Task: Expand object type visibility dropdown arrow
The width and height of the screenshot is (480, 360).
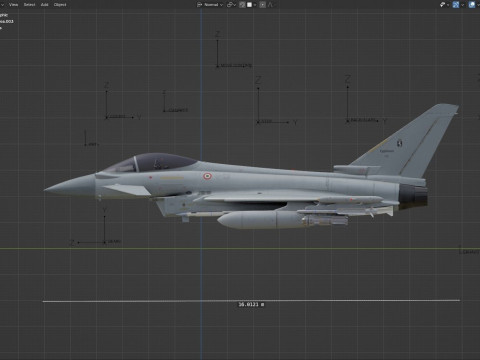Action: pyautogui.click(x=448, y=5)
